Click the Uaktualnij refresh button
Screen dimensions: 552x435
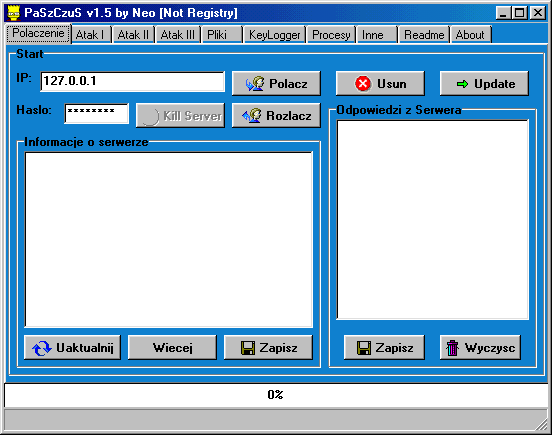(x=72, y=347)
